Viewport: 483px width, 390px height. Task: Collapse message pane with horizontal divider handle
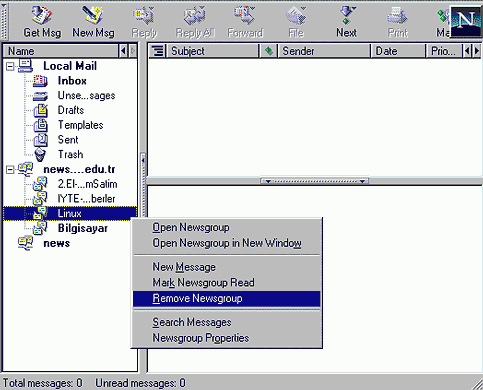(314, 181)
